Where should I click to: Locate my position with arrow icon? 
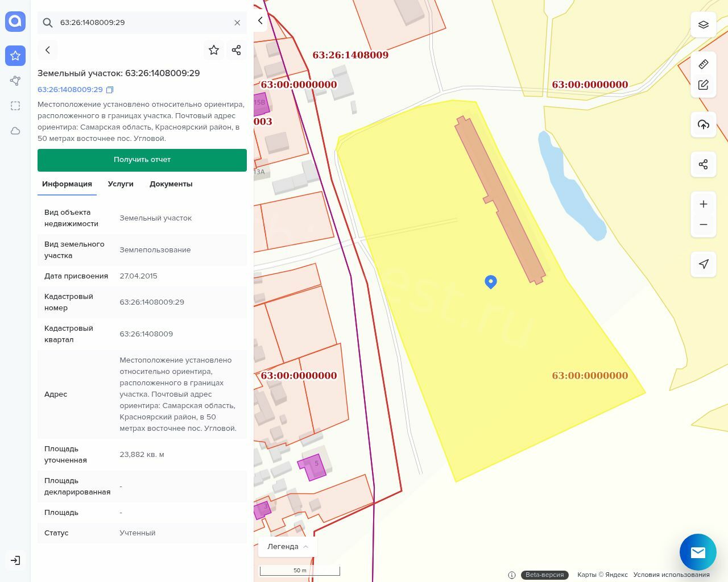(x=704, y=264)
